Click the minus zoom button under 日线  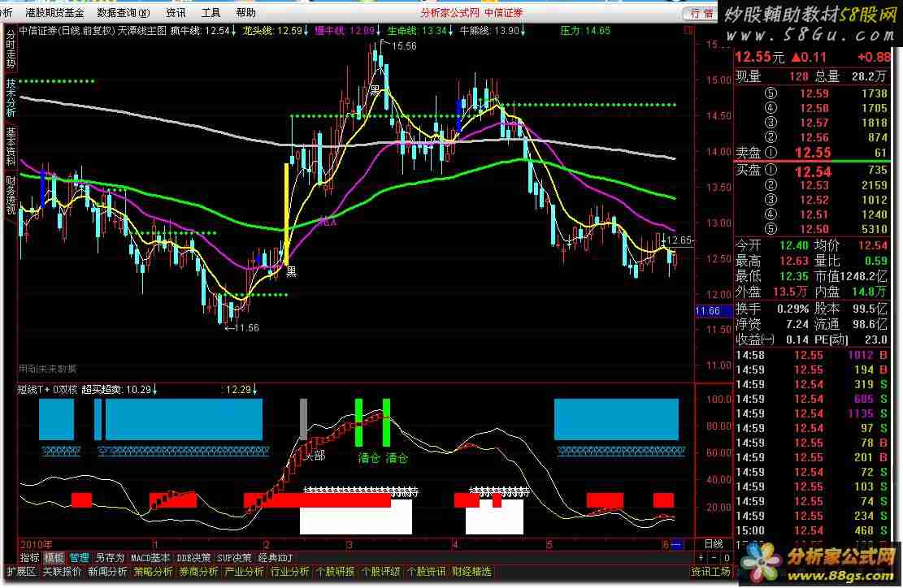point(714,557)
